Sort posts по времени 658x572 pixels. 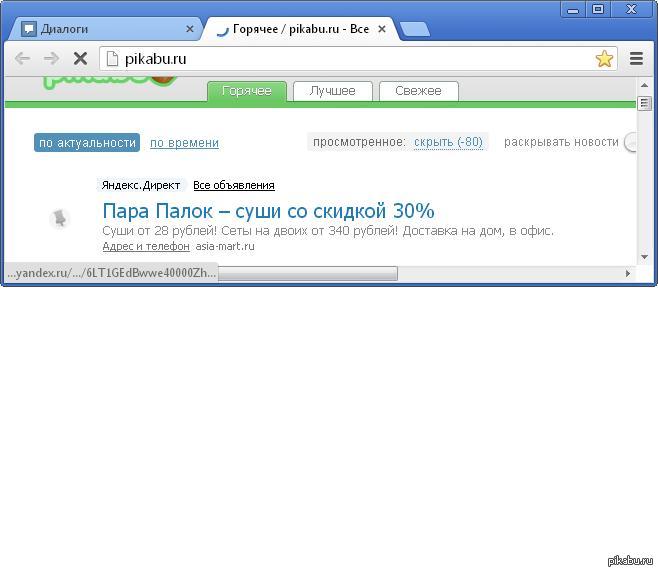click(x=184, y=143)
